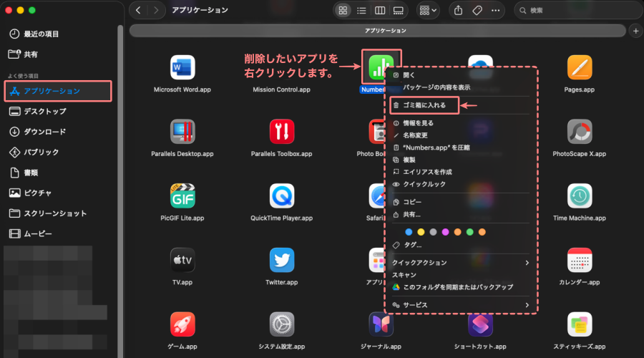Select PhotoScape X.app icon
This screenshot has width=644, height=358.
click(x=580, y=132)
